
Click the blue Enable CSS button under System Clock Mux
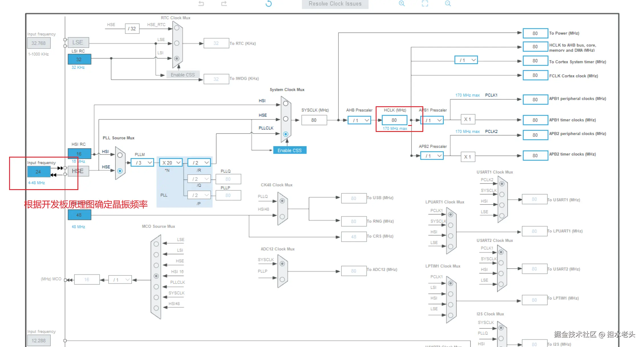pos(290,150)
